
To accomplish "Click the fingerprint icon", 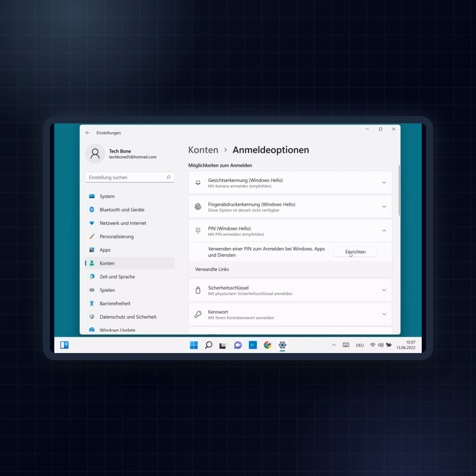I will point(198,207).
